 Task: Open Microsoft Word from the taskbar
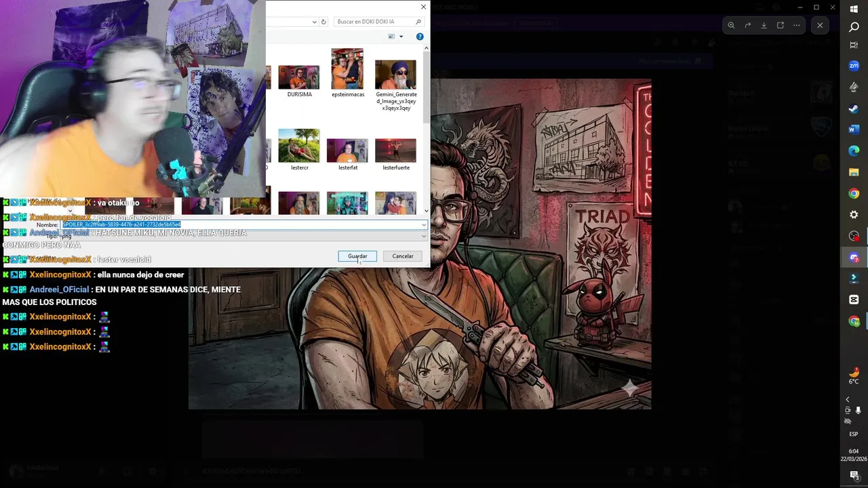[854, 129]
